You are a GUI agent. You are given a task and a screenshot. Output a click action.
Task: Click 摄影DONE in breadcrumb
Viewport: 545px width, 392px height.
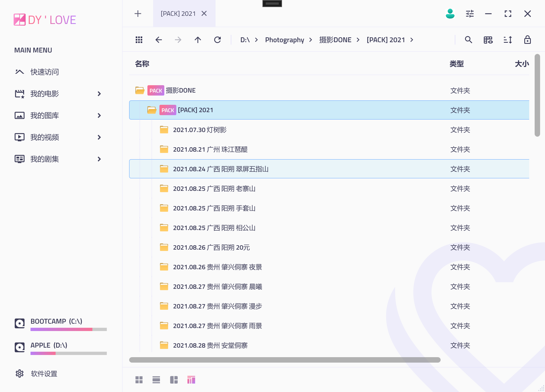pyautogui.click(x=335, y=40)
